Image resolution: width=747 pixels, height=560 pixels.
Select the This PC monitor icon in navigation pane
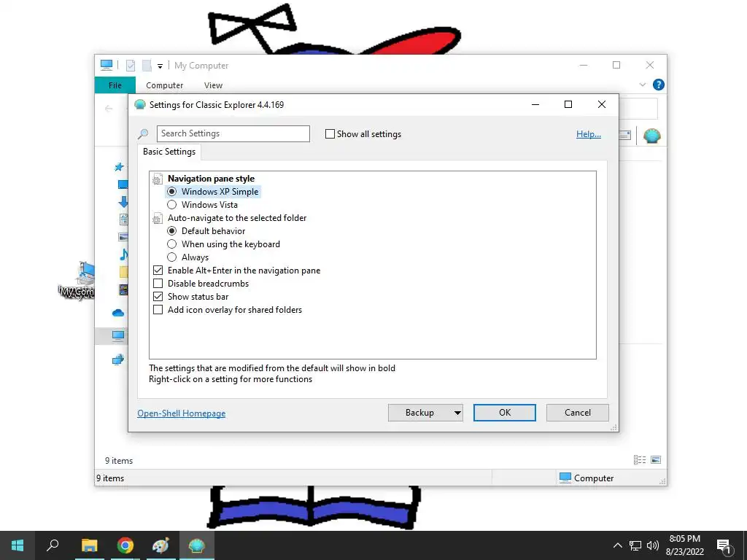(118, 335)
